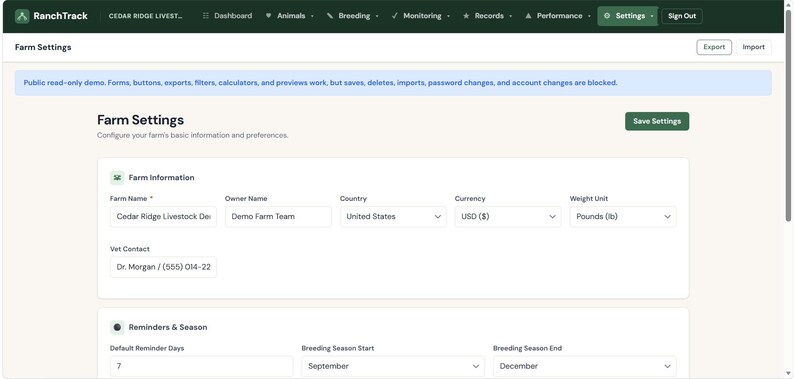
Task: Open the Dashboard page
Action: coord(227,16)
